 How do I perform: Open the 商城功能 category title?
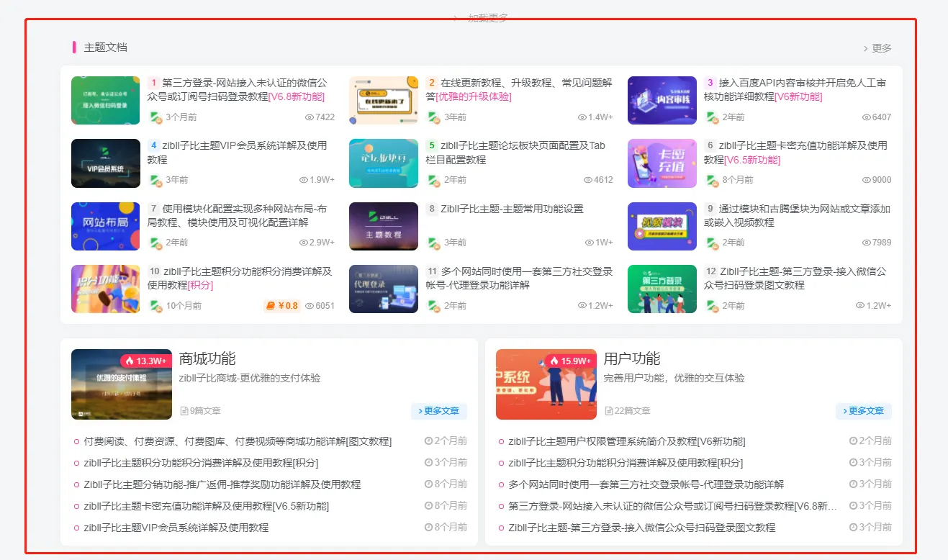(207, 359)
